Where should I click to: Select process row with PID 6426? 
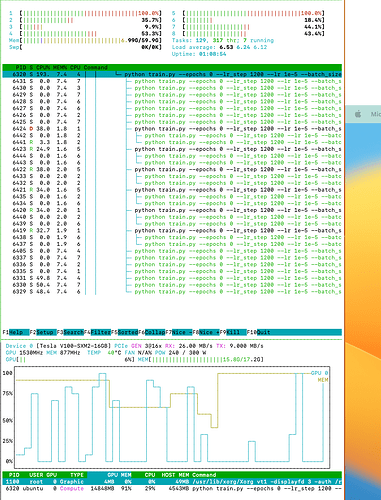click(x=172, y=115)
